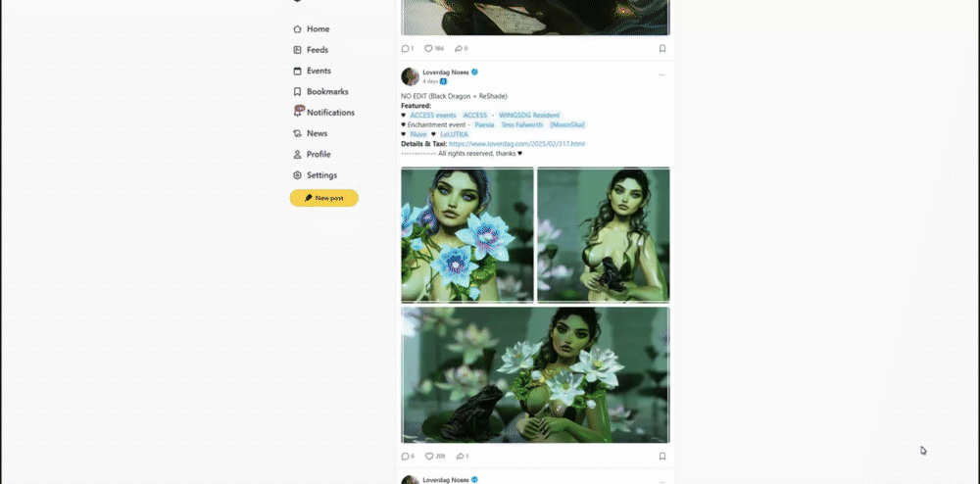
Task: Click the Events calendar icon
Action: [x=298, y=71]
